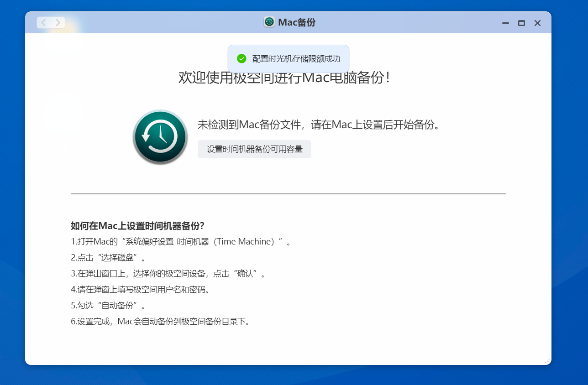Screen dimensions: 588x385
Task: Close the Mac备份 window
Action: point(537,22)
